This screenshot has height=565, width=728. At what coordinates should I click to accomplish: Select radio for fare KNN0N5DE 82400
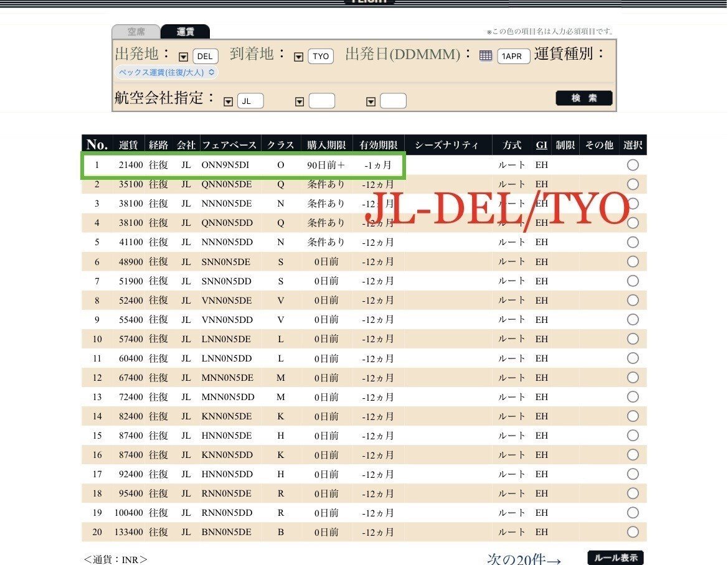pyautogui.click(x=632, y=416)
